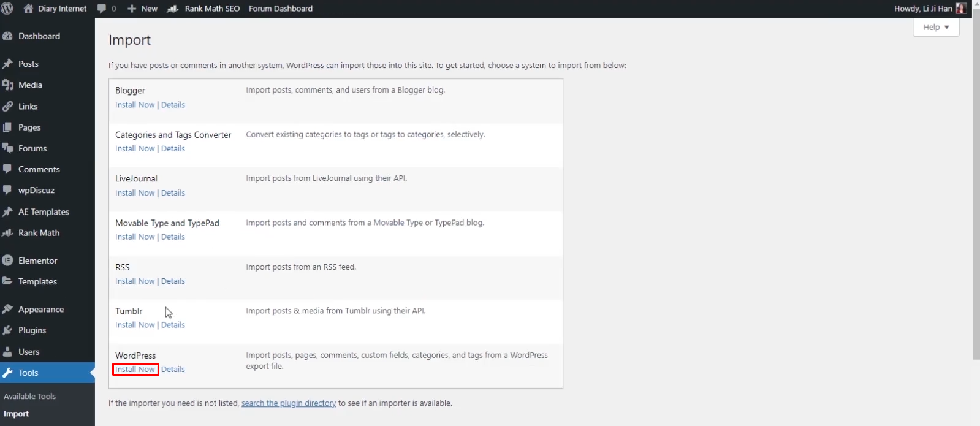This screenshot has width=980, height=426.
Task: Select Available Tools submenu item
Action: [x=29, y=397]
